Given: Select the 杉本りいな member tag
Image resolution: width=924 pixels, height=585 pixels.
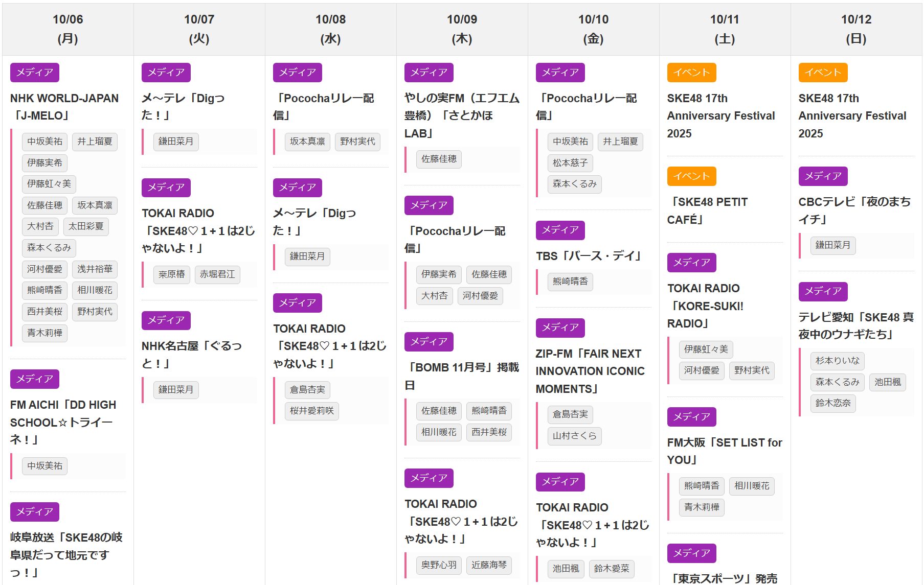Looking at the screenshot, I should (x=837, y=361).
